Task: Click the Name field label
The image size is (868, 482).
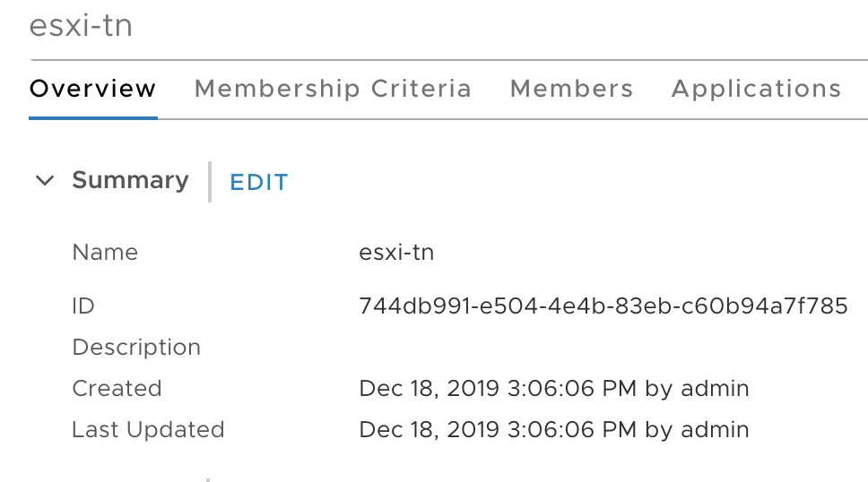Action: (105, 253)
